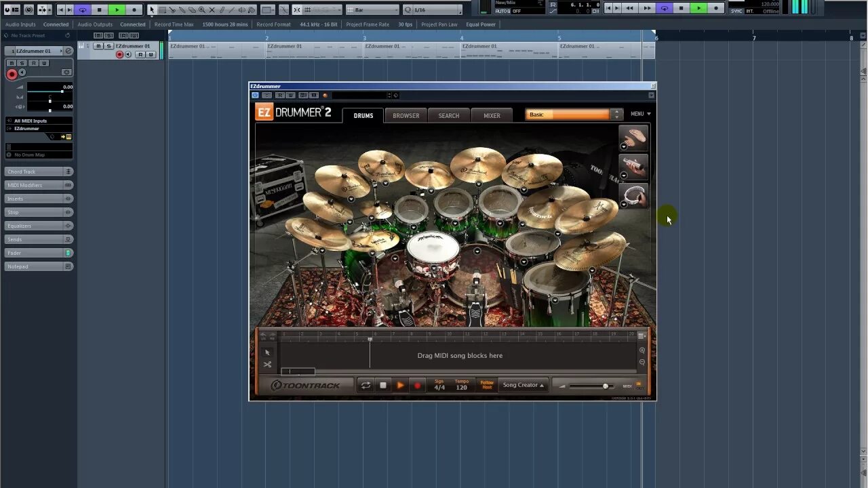The height and width of the screenshot is (488, 868).
Task: Toggle the EZdrummer loop button
Action: tap(366, 385)
